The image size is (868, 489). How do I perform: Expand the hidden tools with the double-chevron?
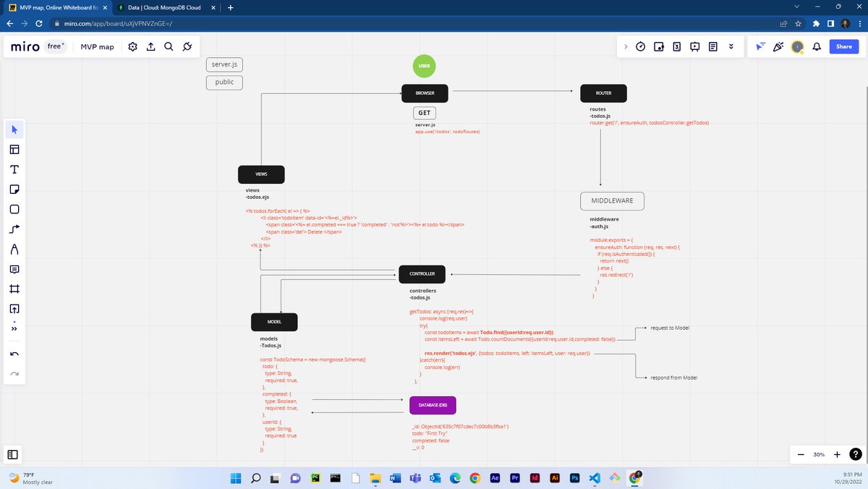coord(14,328)
